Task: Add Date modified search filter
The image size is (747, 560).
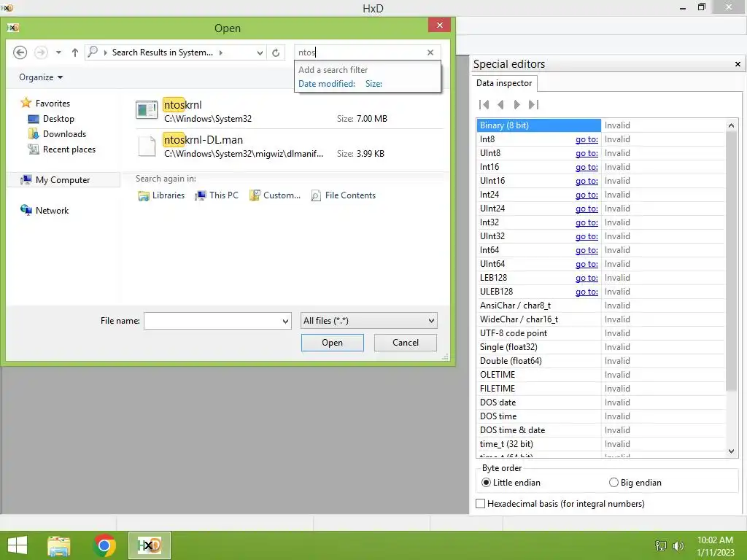Action: [x=327, y=84]
